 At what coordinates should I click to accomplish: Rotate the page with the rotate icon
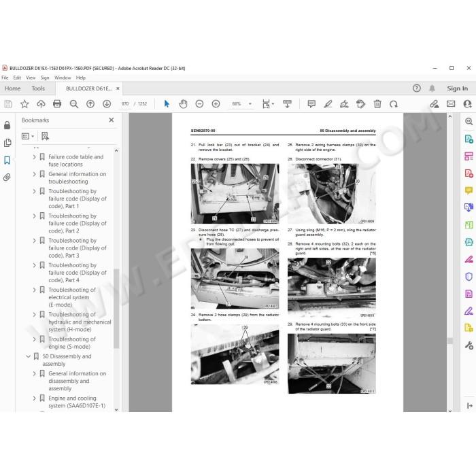point(394,104)
